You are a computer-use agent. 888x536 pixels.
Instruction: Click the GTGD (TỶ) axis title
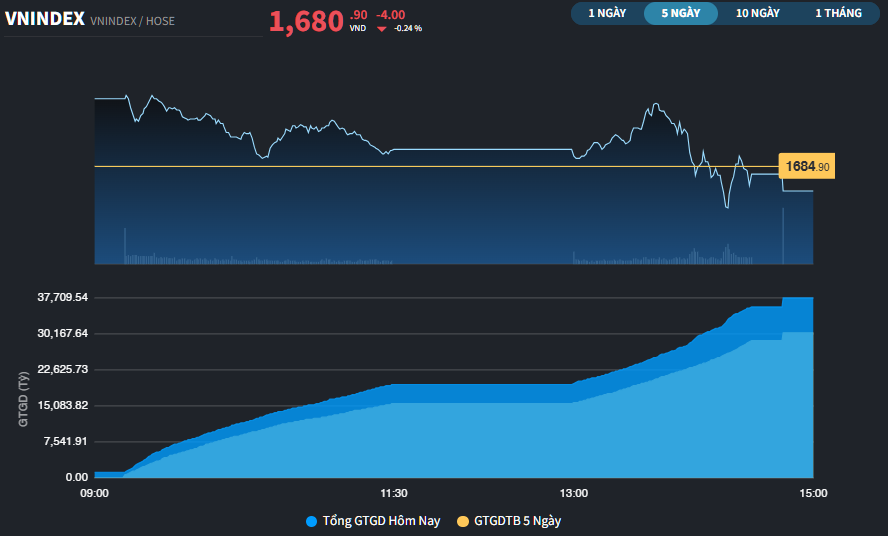pos(22,398)
